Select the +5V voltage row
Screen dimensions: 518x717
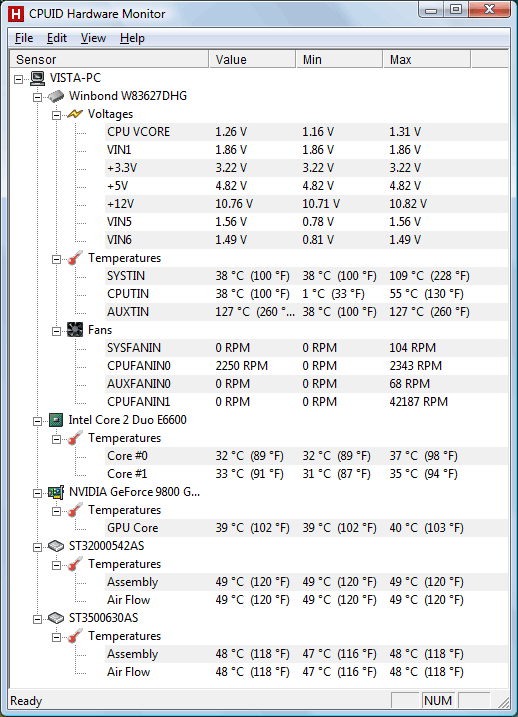click(x=306, y=186)
